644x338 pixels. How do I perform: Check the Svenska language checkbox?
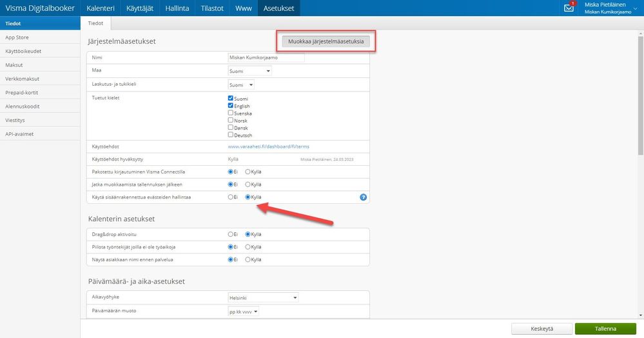tap(230, 113)
